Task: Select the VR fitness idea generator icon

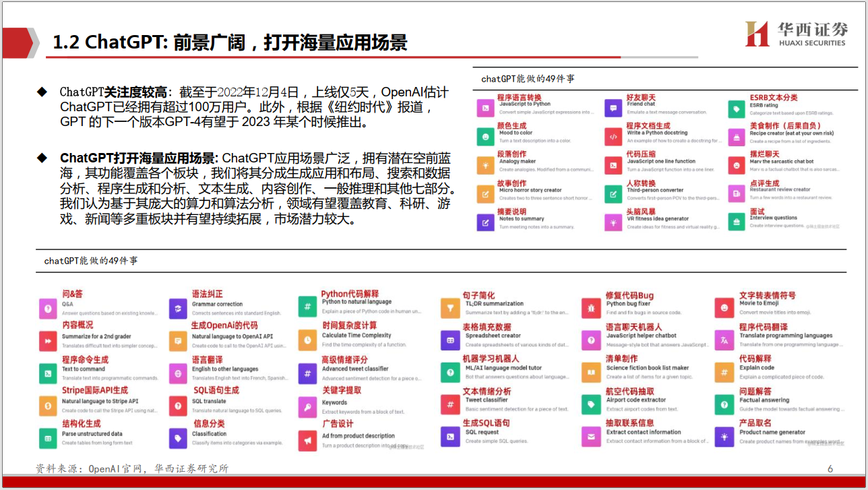Action: tap(613, 222)
